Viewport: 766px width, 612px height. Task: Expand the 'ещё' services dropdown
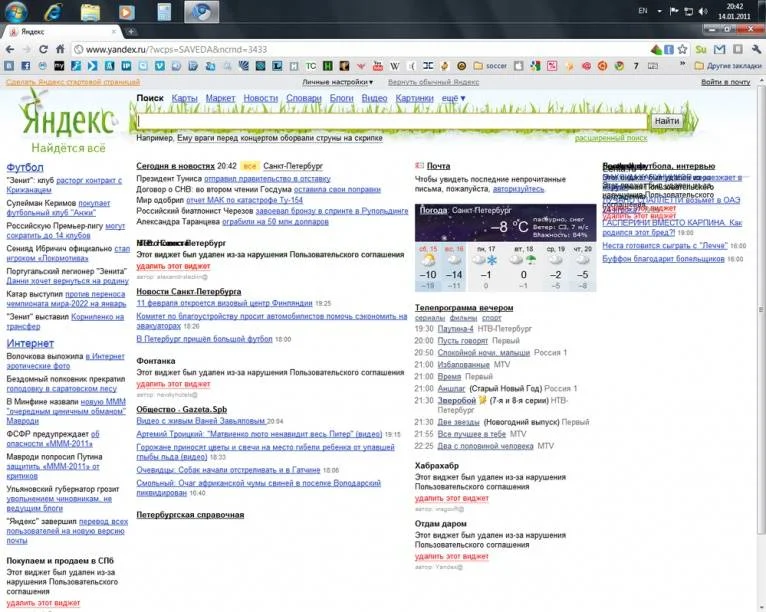point(453,98)
